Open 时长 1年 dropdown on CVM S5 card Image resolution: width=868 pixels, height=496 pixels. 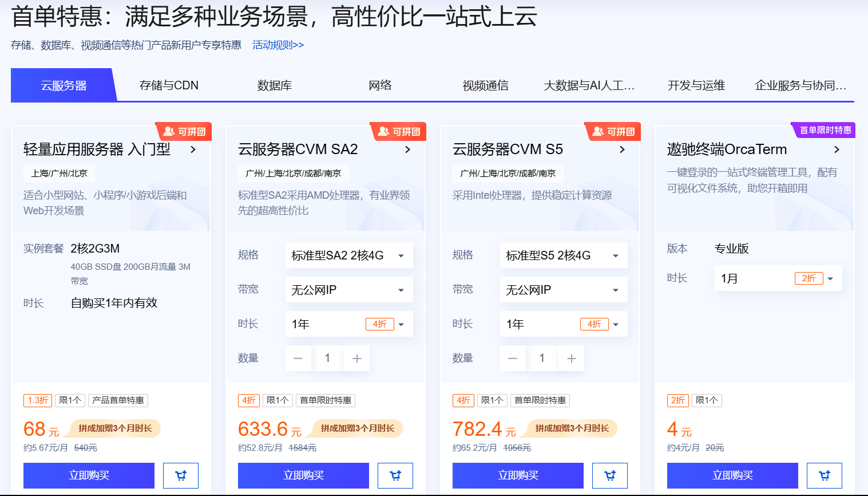tap(564, 324)
